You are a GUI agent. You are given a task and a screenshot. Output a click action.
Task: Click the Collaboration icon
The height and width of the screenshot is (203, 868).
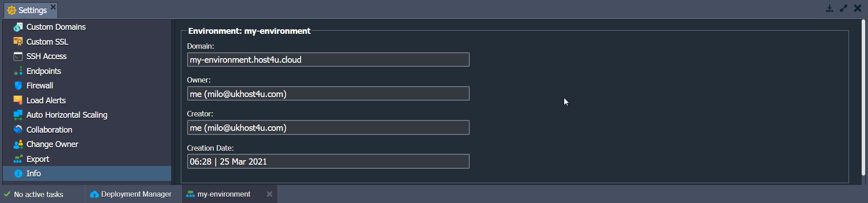coord(18,129)
